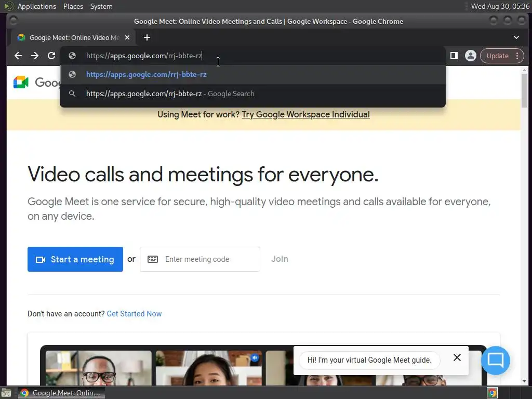The width and height of the screenshot is (532, 399).
Task: Go forward with the browser forward arrow
Action: tap(35, 56)
